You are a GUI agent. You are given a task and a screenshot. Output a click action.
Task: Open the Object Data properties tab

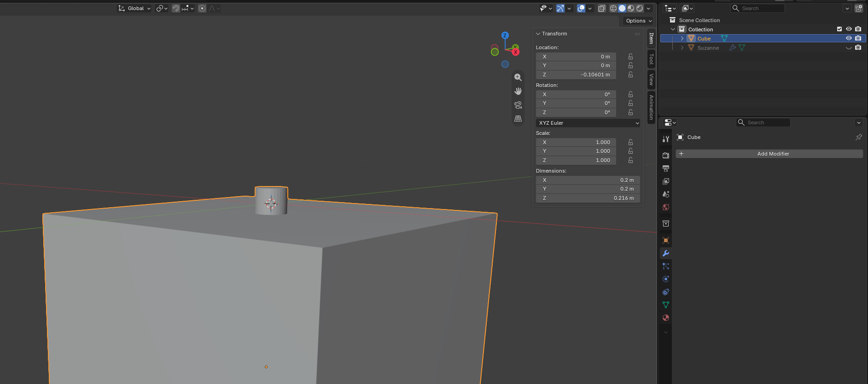click(666, 305)
